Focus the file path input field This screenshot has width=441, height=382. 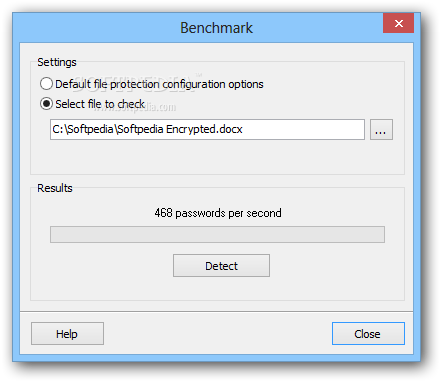[207, 129]
